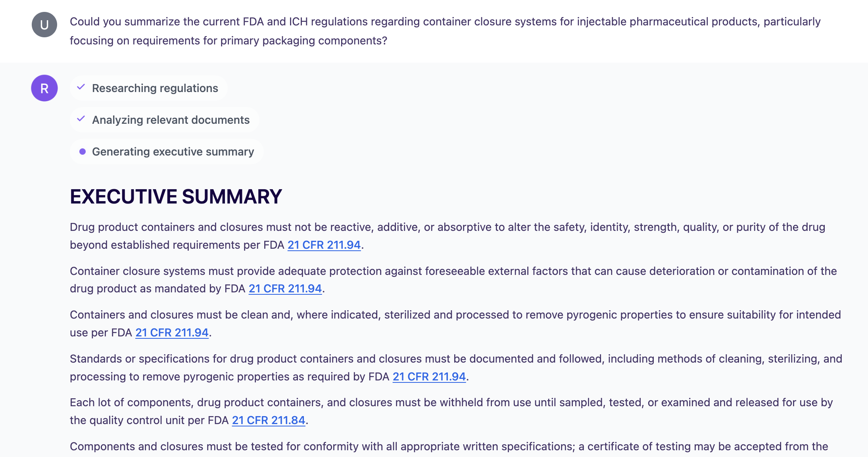Click the purple "R" assistant avatar

point(44,88)
